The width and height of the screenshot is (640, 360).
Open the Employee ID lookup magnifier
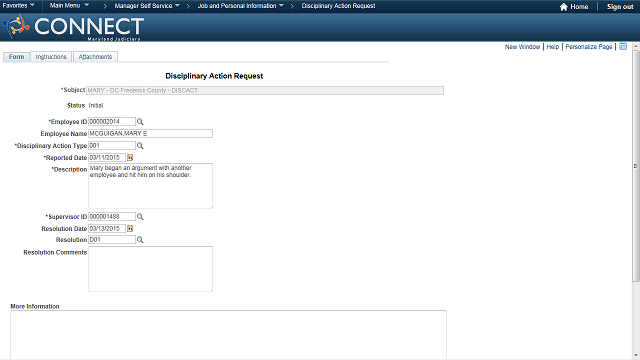point(140,122)
